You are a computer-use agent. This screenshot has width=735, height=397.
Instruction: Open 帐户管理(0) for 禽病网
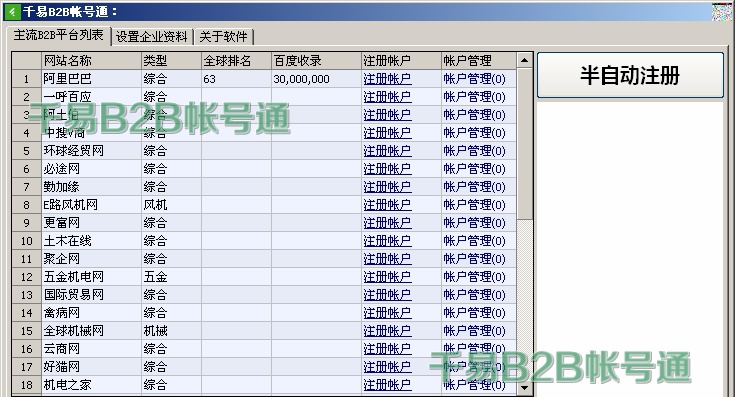tap(474, 313)
